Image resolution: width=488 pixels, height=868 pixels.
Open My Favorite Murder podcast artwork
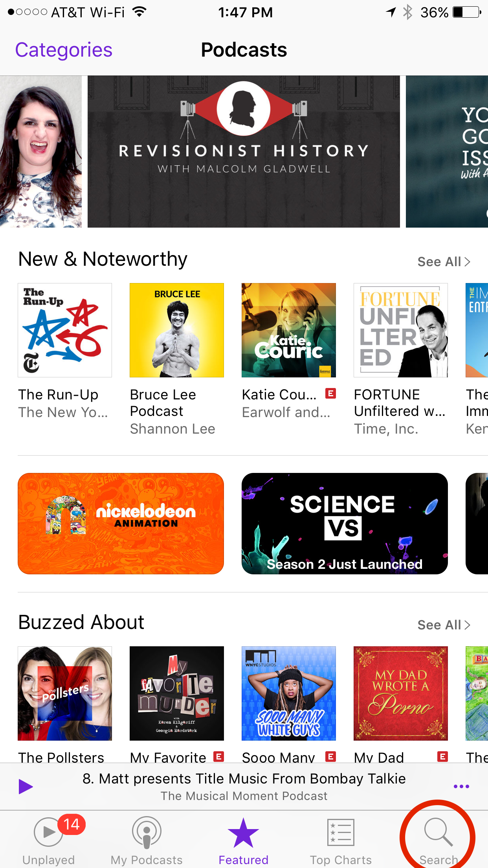pyautogui.click(x=177, y=693)
